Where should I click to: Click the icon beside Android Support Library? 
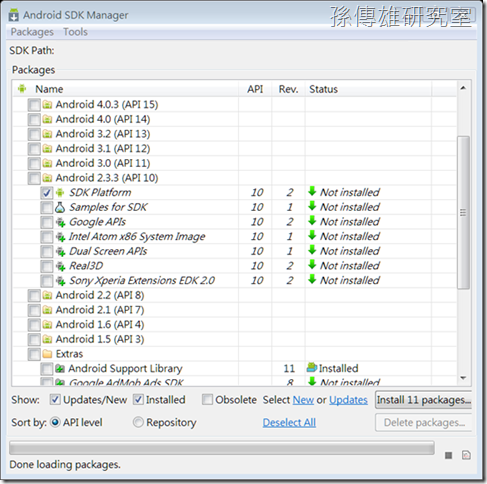[60, 369]
